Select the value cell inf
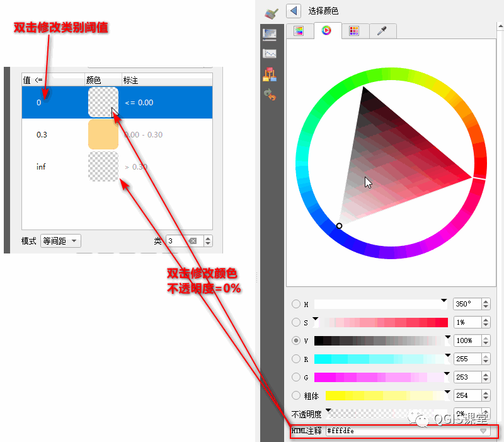Screen dimensions: 504x442 [x=41, y=166]
